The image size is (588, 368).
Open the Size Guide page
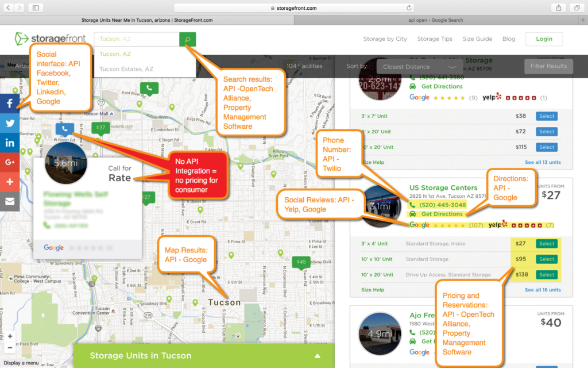477,39
